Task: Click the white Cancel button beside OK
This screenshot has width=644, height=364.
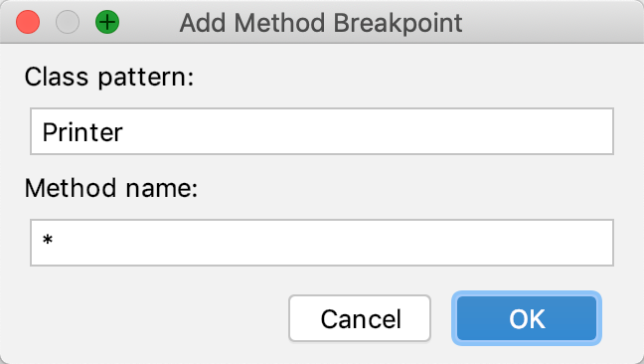Action: tap(360, 318)
